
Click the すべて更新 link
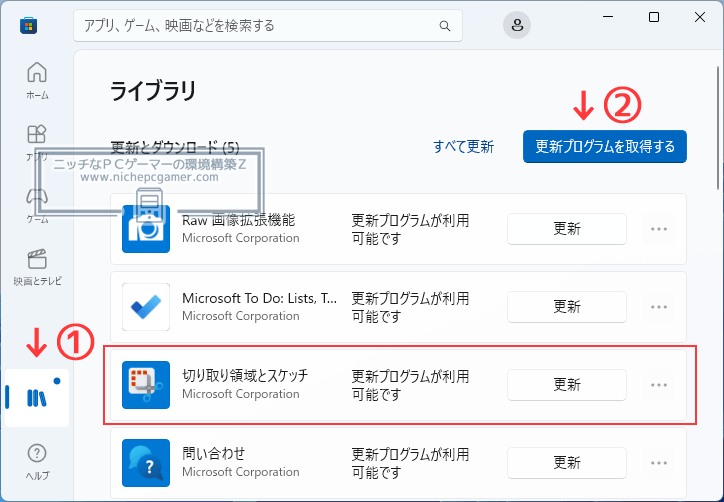pos(464,146)
